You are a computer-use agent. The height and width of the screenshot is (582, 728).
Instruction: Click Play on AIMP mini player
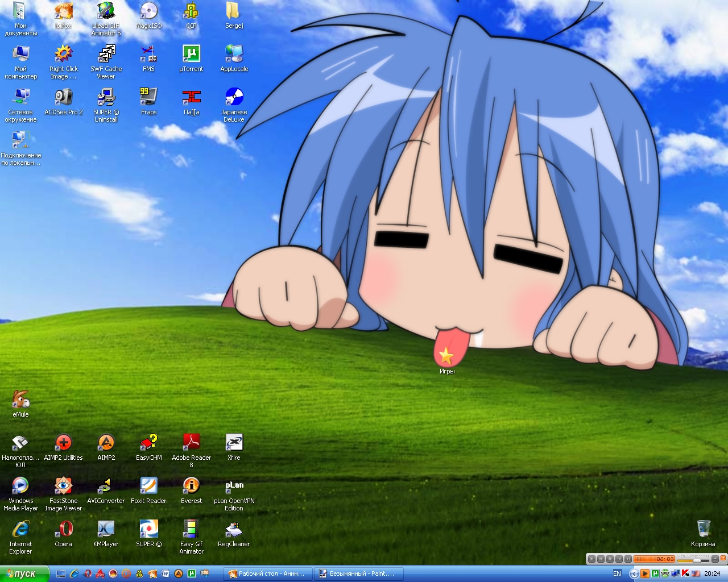(x=591, y=559)
